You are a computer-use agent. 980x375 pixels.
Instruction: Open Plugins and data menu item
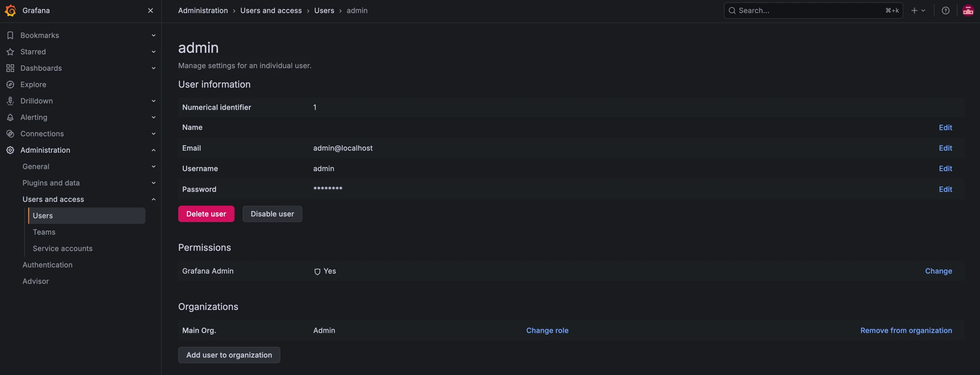(x=51, y=182)
